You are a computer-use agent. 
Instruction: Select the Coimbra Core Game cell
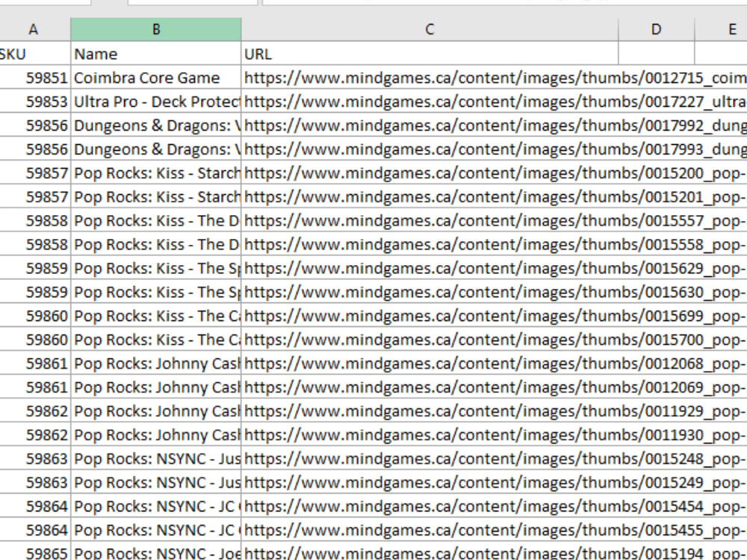click(x=156, y=78)
